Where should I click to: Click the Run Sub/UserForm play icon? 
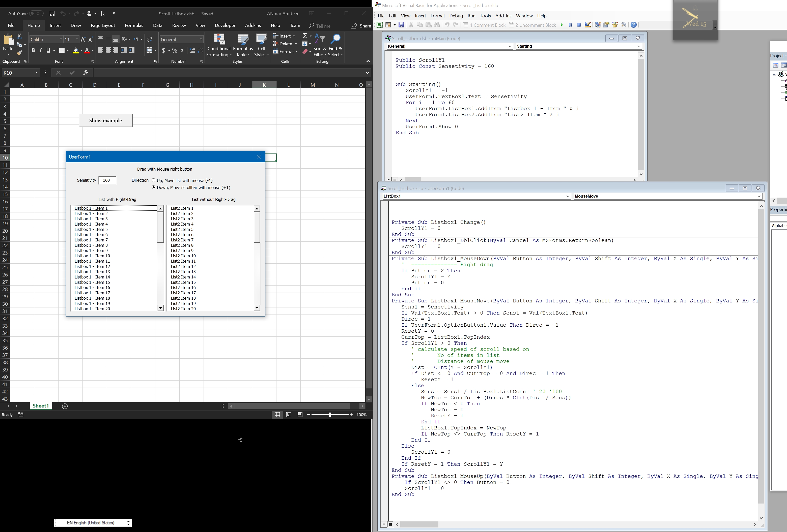click(x=562, y=25)
